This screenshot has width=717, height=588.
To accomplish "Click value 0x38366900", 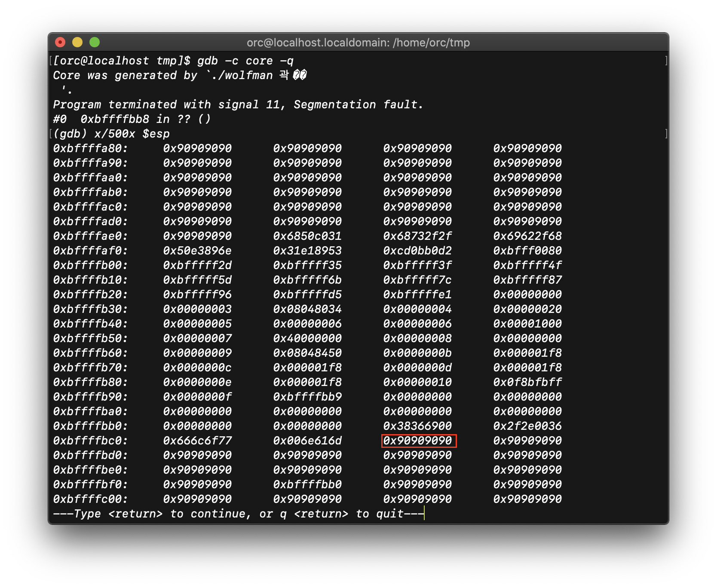I will click(417, 426).
